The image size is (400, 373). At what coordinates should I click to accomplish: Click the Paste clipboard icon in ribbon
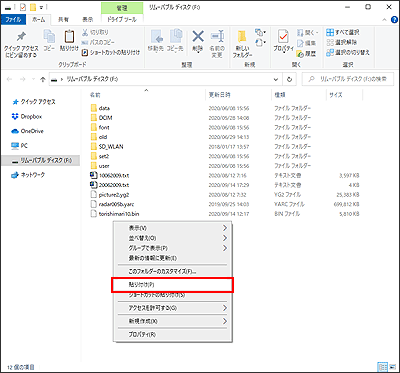pyautogui.click(x=69, y=37)
